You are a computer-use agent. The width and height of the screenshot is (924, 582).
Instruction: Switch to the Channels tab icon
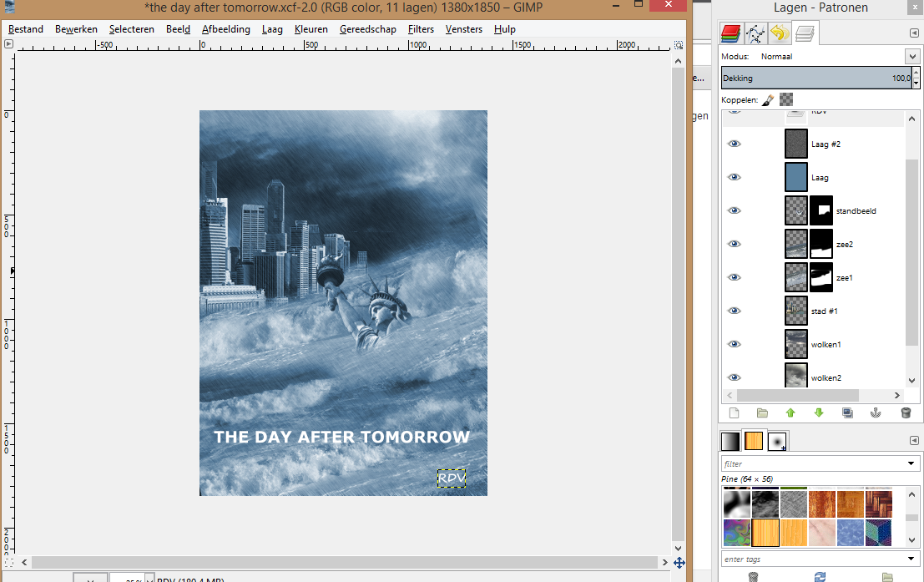point(732,33)
